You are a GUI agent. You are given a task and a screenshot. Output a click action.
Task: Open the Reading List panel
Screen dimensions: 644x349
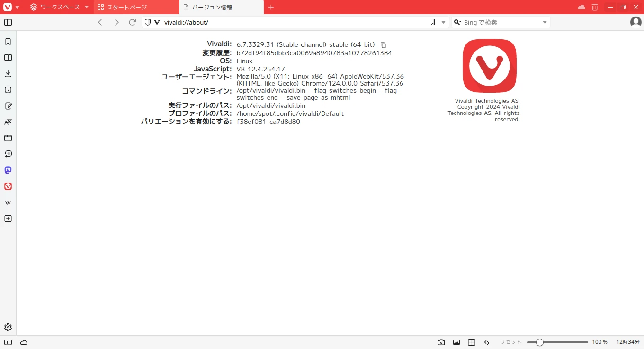tap(8, 58)
